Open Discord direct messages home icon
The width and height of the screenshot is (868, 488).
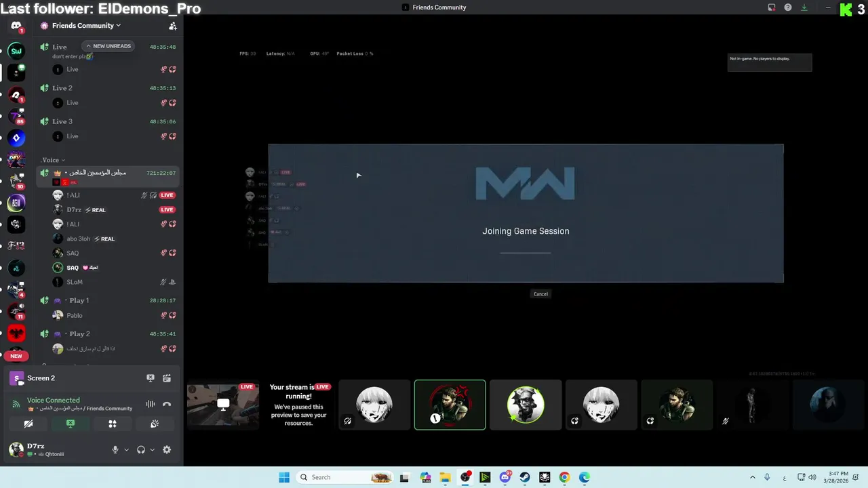16,26
